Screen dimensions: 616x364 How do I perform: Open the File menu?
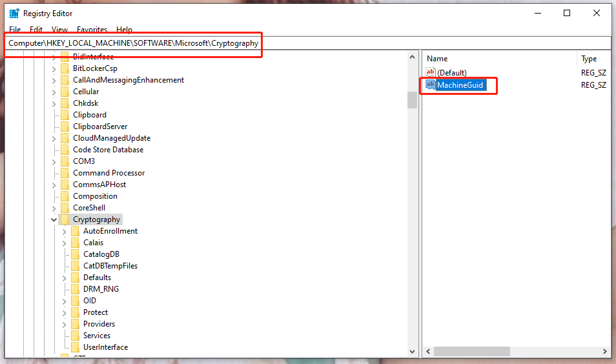pos(15,30)
